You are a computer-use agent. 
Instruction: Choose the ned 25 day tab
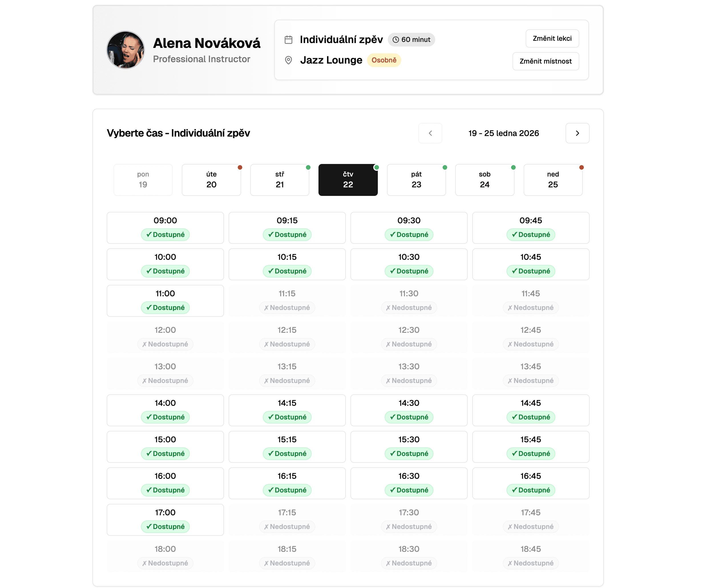coord(552,180)
